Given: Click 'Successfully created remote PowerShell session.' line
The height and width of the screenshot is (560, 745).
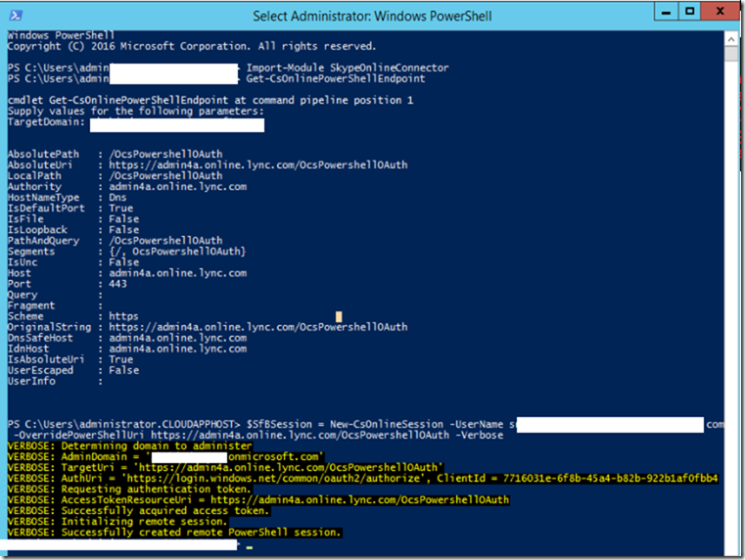Looking at the screenshot, I should pyautogui.click(x=202, y=533).
